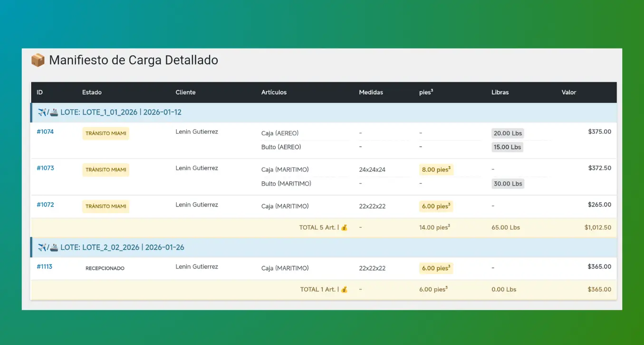Open shipment #1073

[45, 168]
